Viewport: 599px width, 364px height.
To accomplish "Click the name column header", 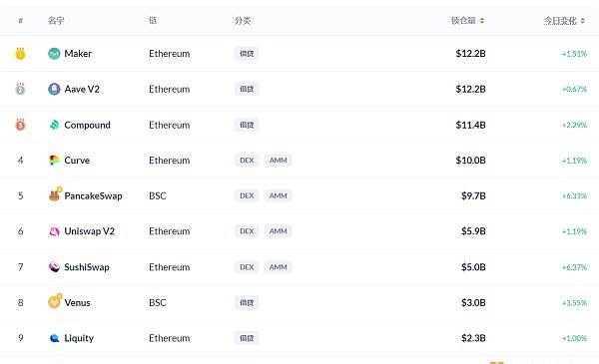I will coord(56,21).
